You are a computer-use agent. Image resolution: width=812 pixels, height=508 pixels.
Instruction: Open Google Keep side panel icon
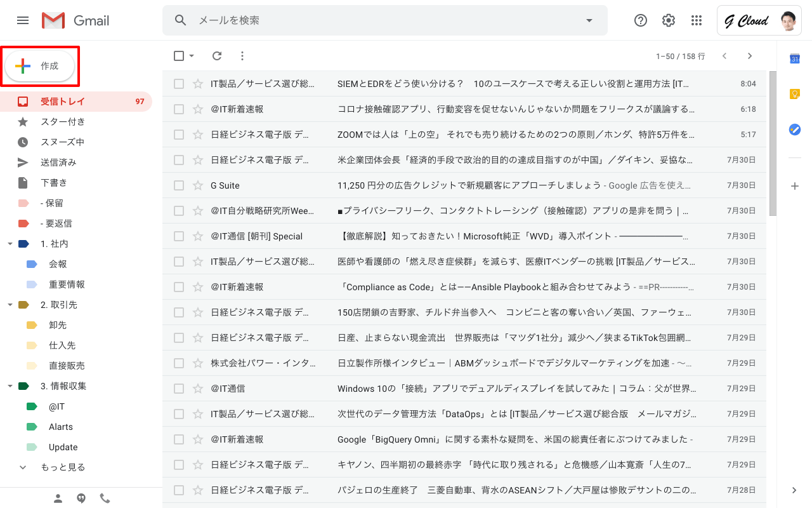[794, 94]
